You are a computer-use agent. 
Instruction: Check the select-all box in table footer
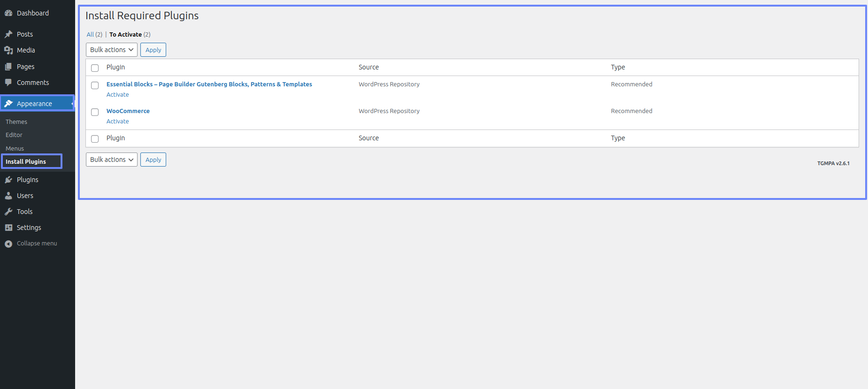click(95, 139)
